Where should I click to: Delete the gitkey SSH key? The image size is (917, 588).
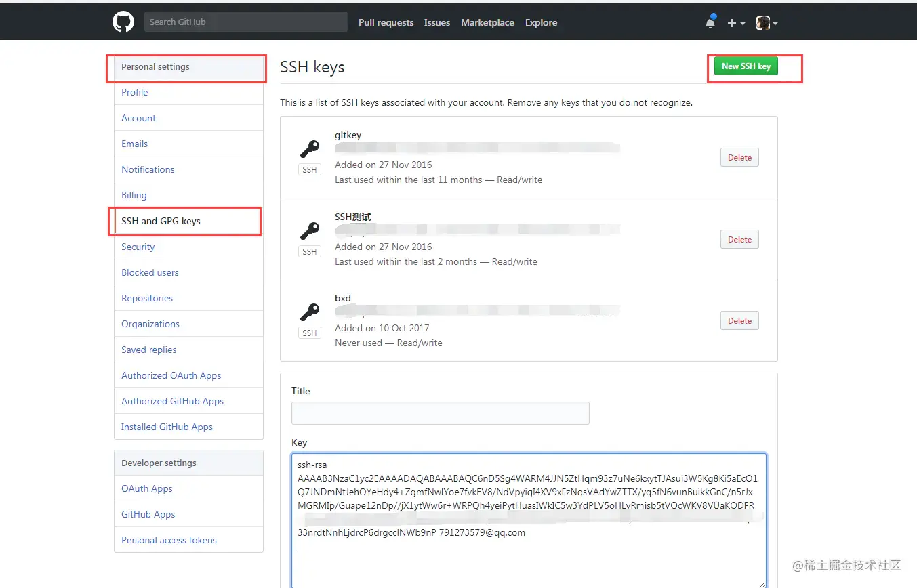pos(739,157)
